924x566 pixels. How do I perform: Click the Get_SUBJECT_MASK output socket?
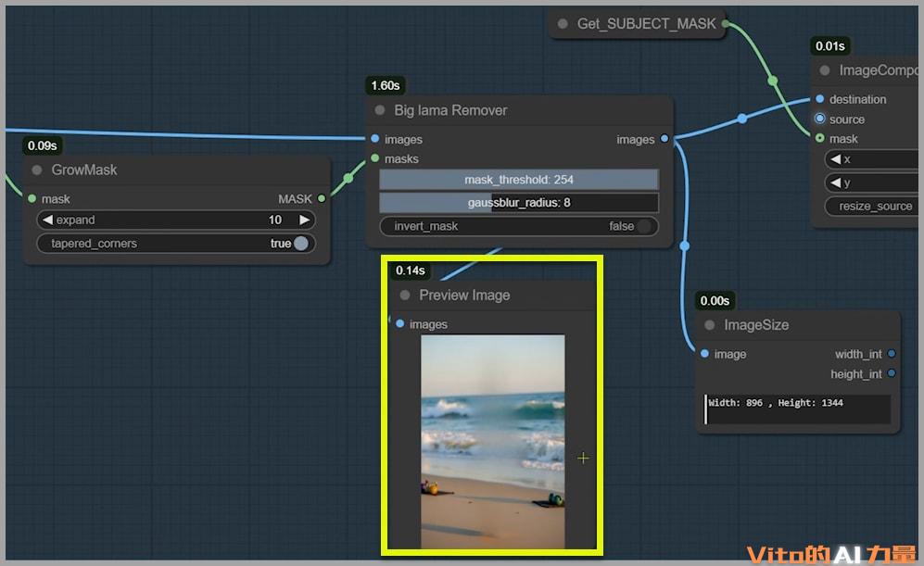(726, 23)
